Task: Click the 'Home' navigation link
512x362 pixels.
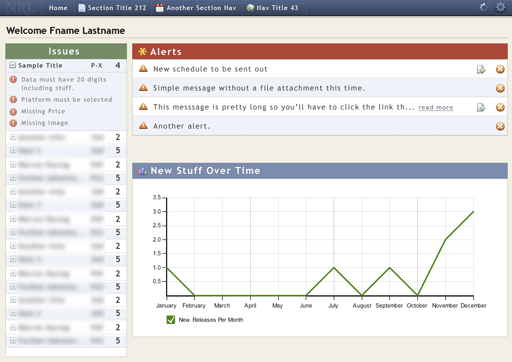Action: pyautogui.click(x=58, y=8)
